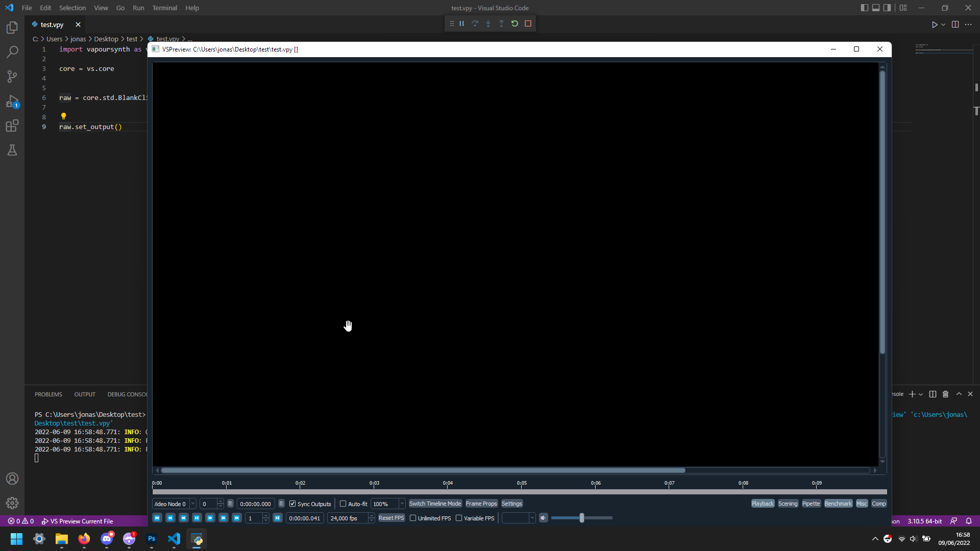The height and width of the screenshot is (551, 980).
Task: Jump to the last frame button
Action: [x=237, y=518]
